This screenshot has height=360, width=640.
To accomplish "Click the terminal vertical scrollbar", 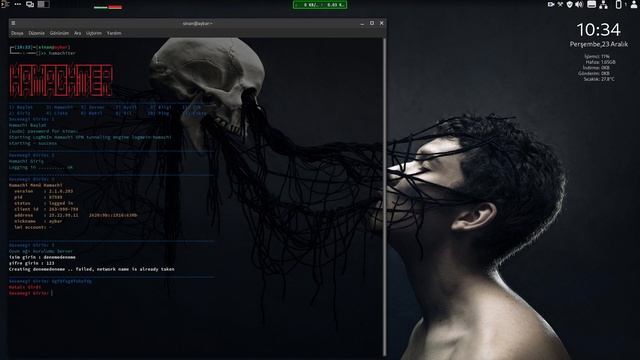I will (x=384, y=197).
